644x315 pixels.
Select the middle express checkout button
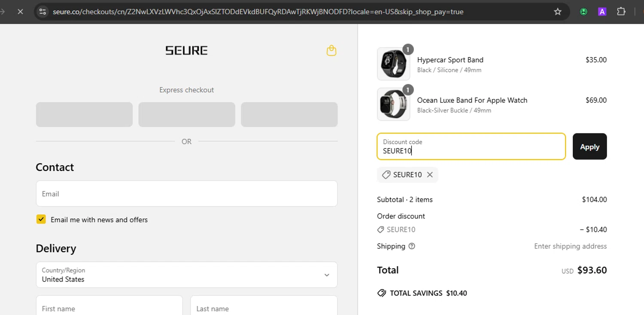(187, 115)
